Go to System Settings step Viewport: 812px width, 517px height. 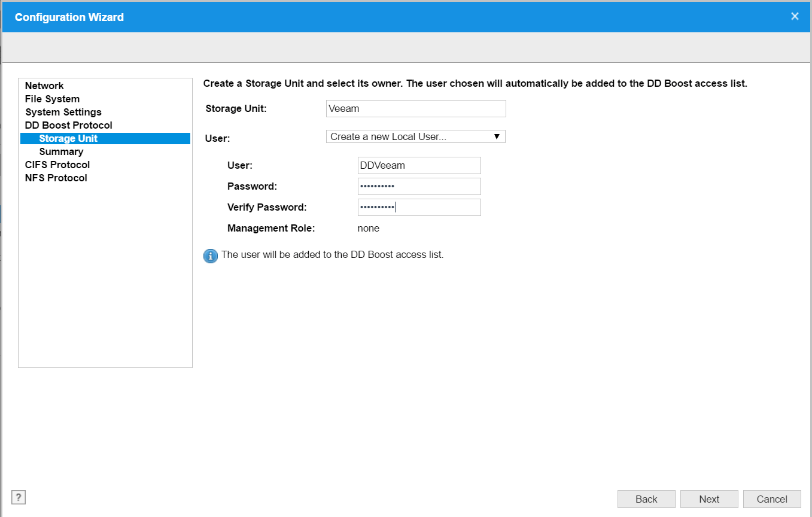tap(63, 112)
